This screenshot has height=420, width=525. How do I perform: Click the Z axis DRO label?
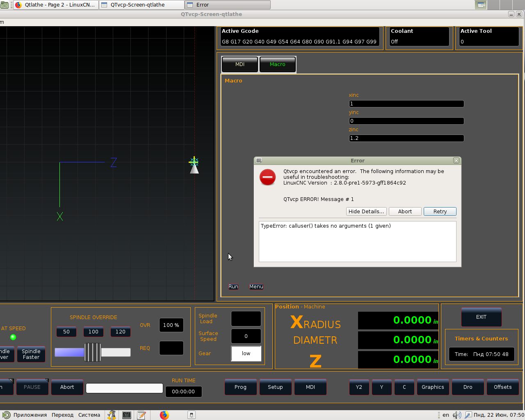pos(315,361)
